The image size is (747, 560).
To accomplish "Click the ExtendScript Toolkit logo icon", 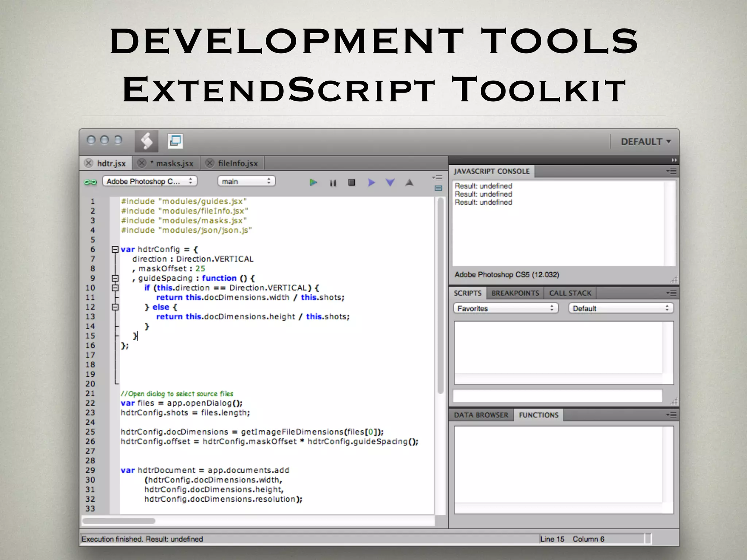I will click(x=147, y=141).
